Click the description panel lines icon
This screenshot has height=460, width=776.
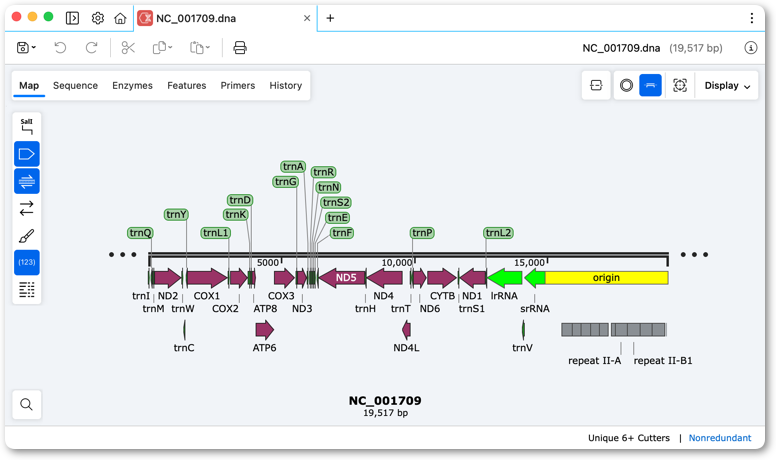click(27, 290)
